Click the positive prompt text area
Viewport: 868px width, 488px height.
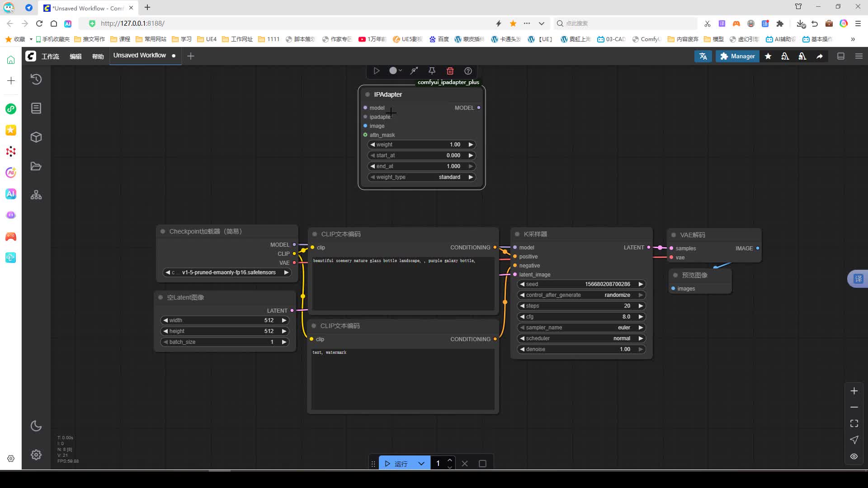coord(402,285)
